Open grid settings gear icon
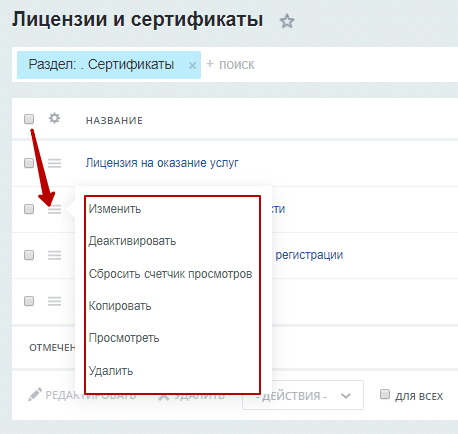Image resolution: width=458 pixels, height=434 pixels. click(54, 118)
